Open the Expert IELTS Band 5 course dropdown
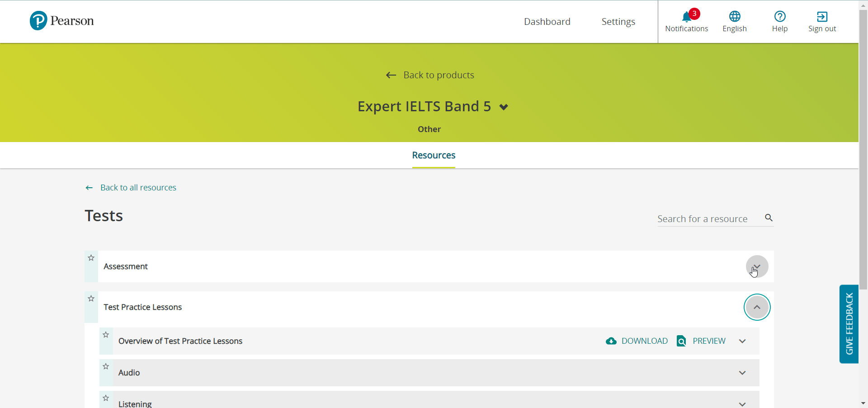868x408 pixels. [503, 107]
